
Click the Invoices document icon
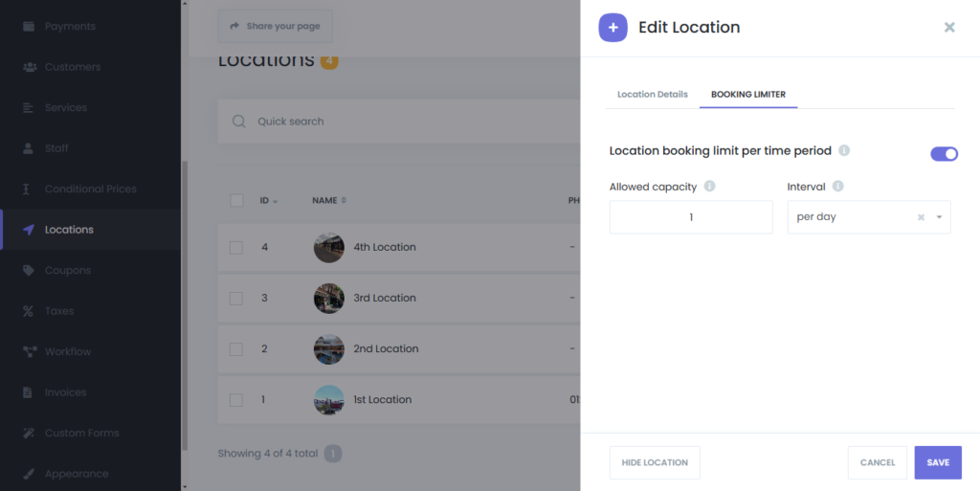[28, 392]
